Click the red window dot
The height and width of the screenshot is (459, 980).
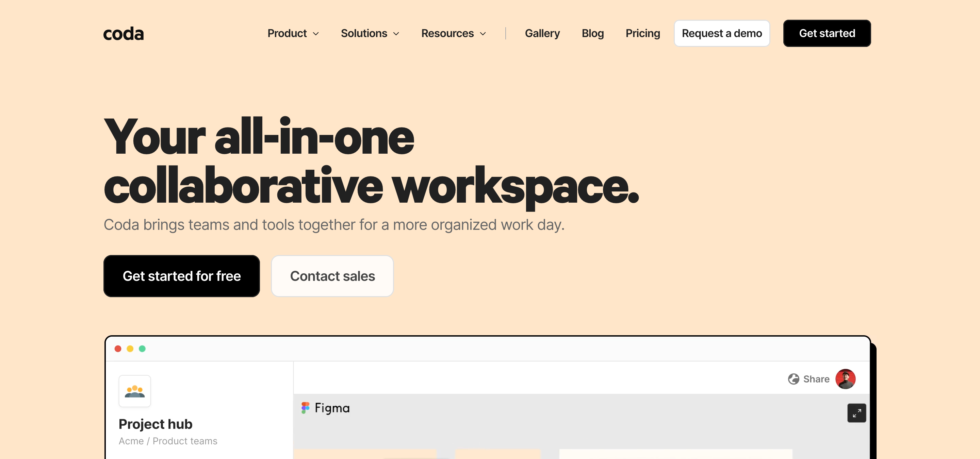(x=118, y=349)
